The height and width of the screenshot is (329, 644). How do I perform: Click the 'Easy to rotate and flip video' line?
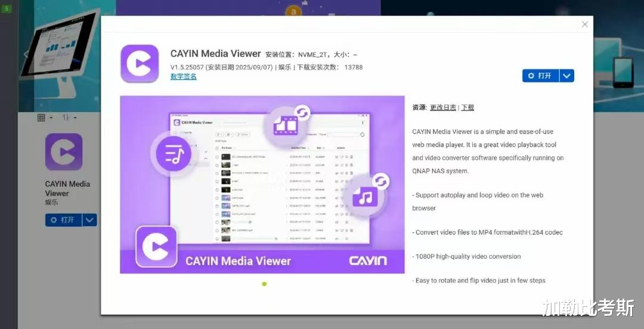(x=479, y=281)
